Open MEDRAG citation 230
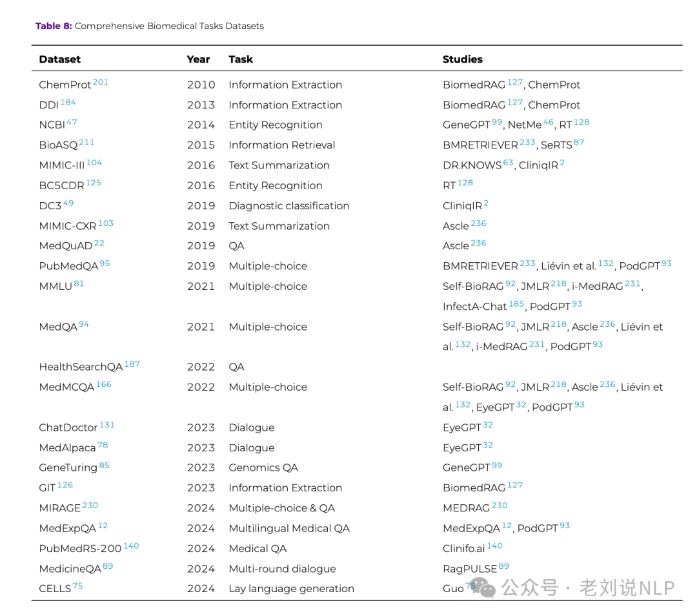 500,505
